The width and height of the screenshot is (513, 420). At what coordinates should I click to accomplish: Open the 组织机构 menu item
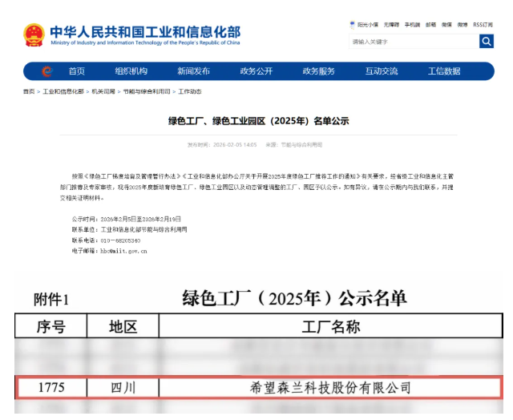click(x=131, y=71)
